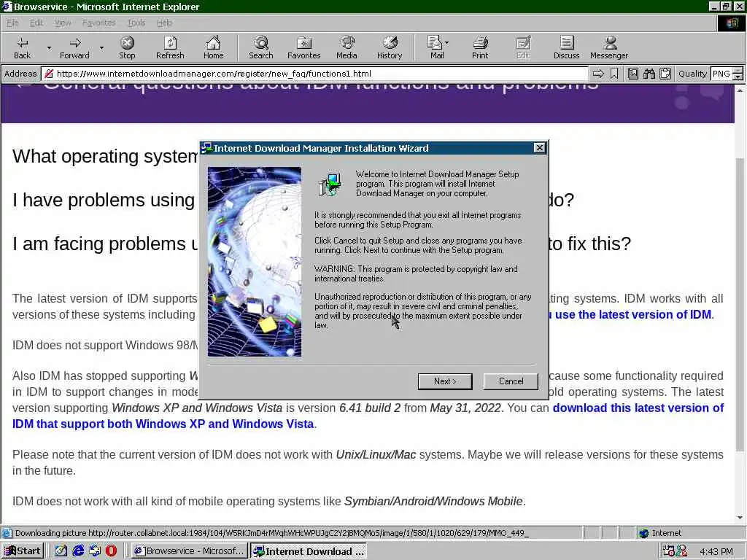Viewport: 747px width, 560px height.
Task: Open the Search toolbar button
Action: point(260,47)
